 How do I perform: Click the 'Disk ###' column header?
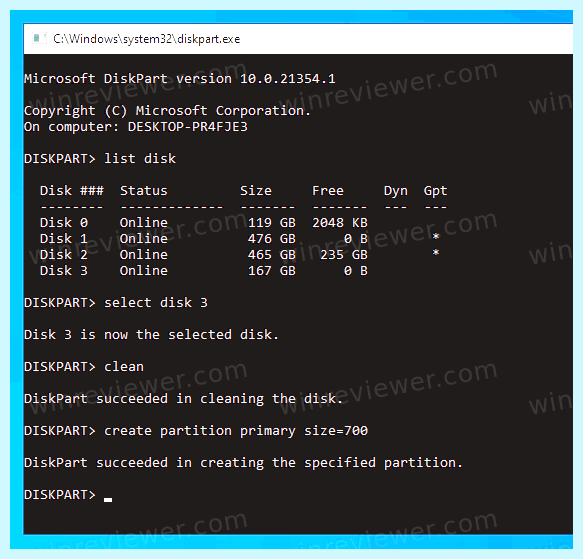click(72, 190)
